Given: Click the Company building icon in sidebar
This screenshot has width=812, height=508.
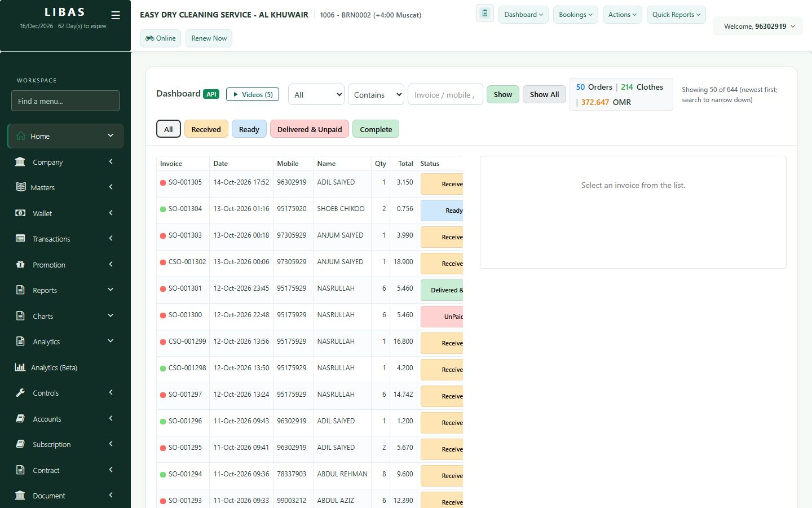Looking at the screenshot, I should pyautogui.click(x=20, y=162).
